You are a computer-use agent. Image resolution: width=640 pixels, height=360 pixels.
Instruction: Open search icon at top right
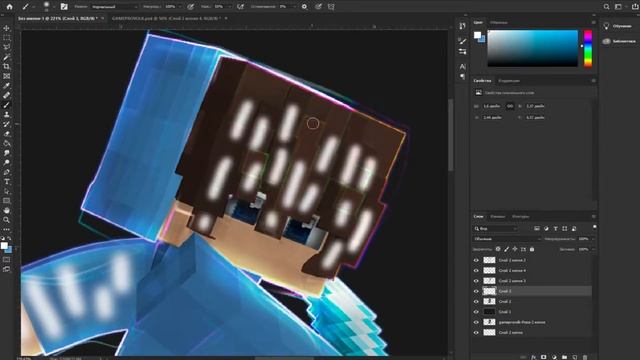pos(607,7)
